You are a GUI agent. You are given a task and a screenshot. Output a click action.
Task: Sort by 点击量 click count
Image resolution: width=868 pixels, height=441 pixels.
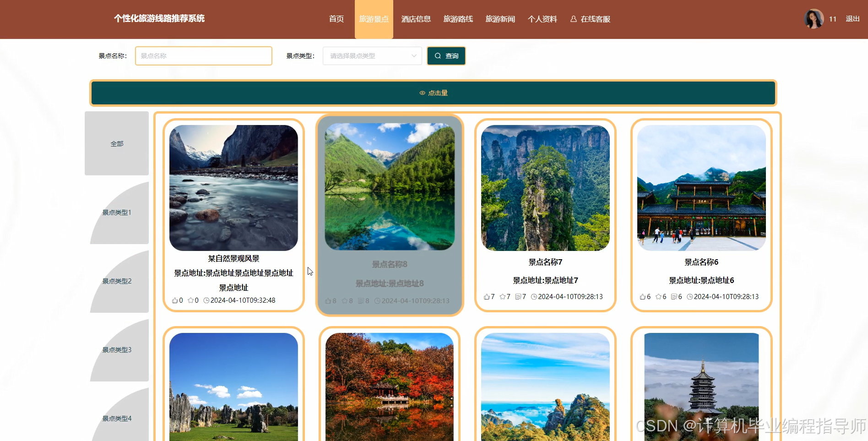[x=433, y=93]
